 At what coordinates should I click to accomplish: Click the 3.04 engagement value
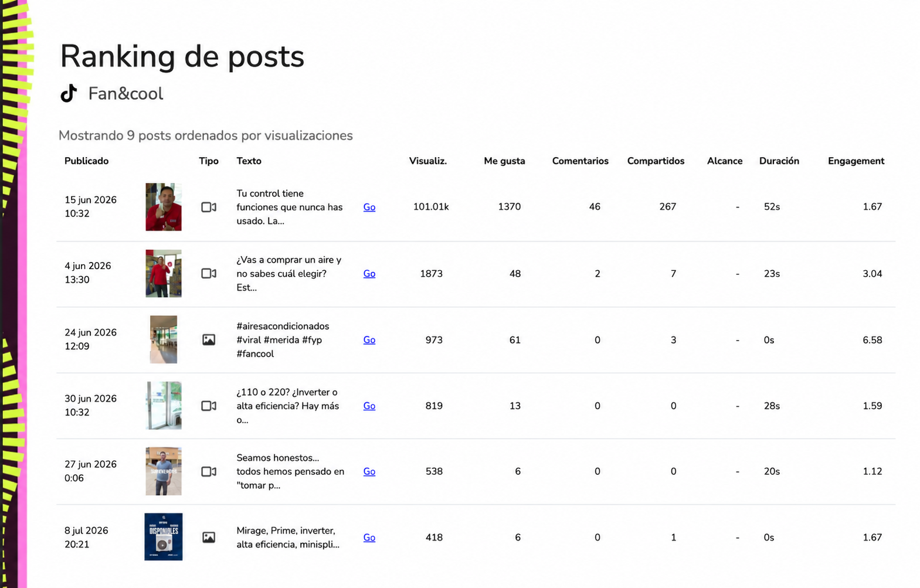point(873,273)
